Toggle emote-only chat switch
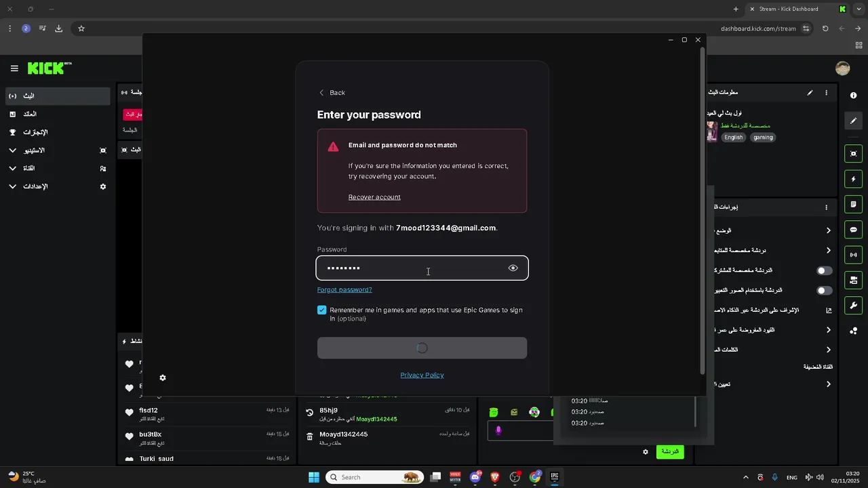 824,290
